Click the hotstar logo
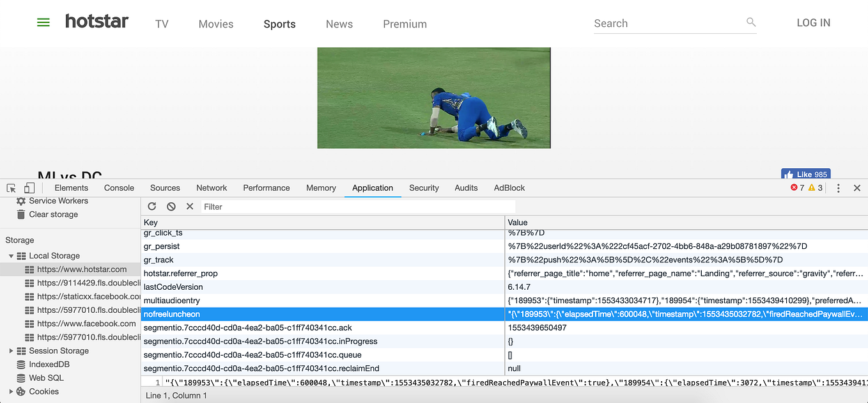 point(97,21)
